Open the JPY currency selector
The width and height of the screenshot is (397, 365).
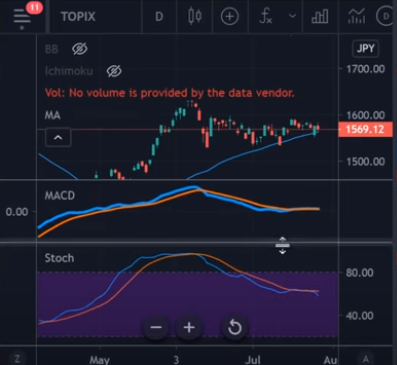point(366,49)
